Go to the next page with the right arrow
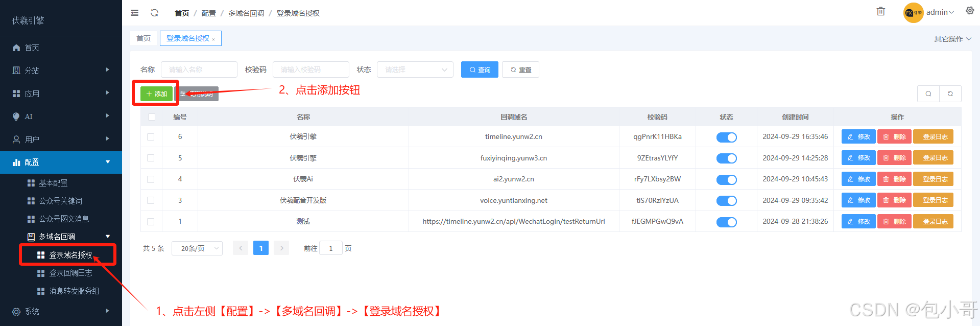The width and height of the screenshot is (980, 326). coord(281,248)
